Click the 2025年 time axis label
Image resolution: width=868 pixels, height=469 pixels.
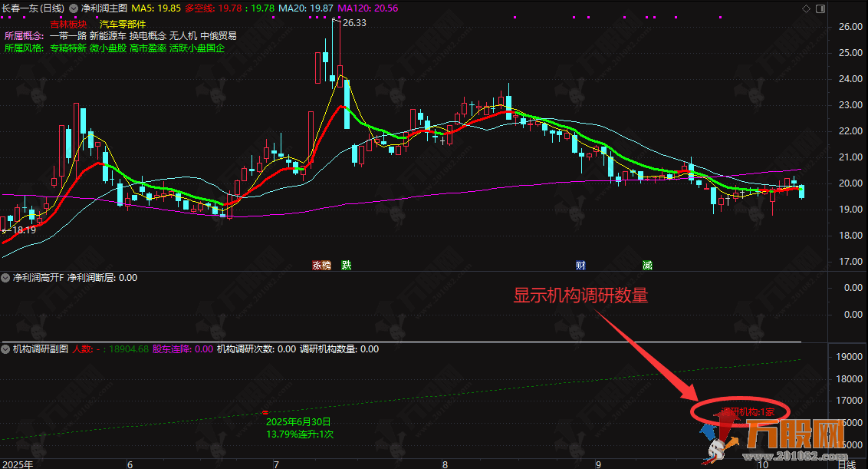(17, 464)
